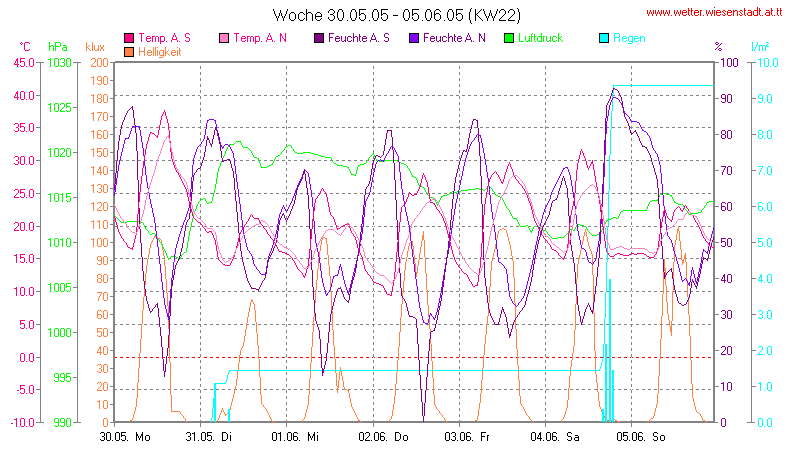Click the 45.0 temperature axis value

(x=24, y=63)
